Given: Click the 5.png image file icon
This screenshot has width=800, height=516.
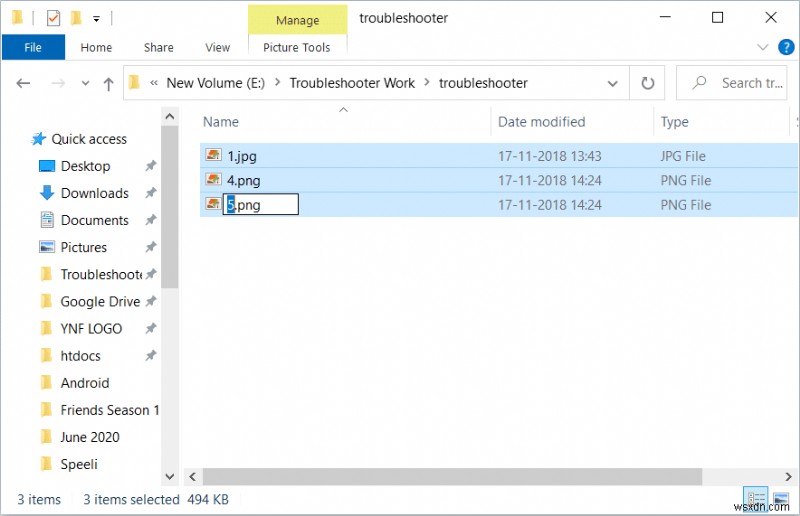Looking at the screenshot, I should click(213, 204).
